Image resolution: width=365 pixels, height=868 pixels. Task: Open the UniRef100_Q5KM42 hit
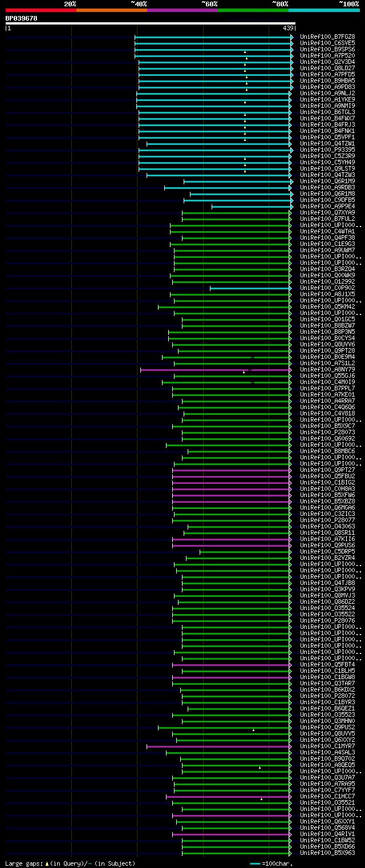(327, 306)
